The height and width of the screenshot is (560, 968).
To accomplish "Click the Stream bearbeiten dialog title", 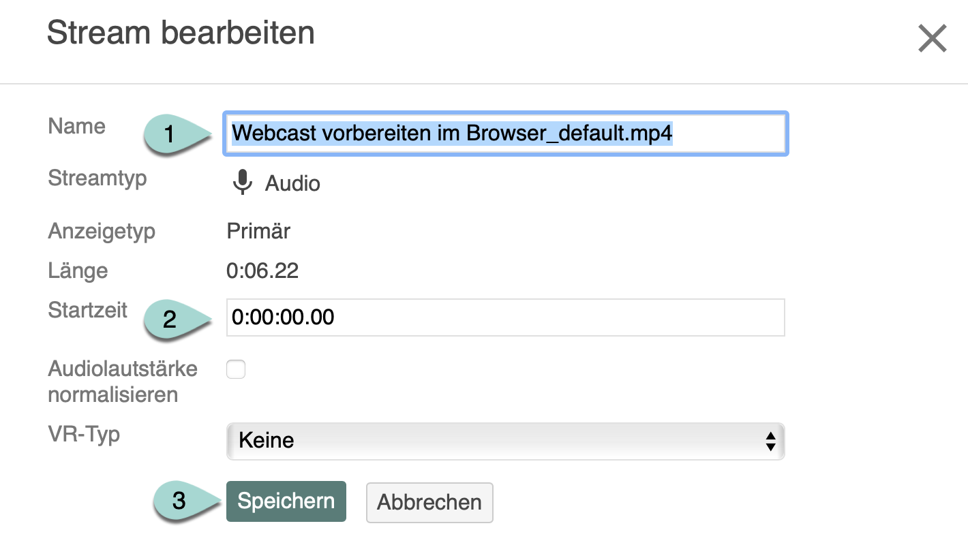I will [181, 33].
